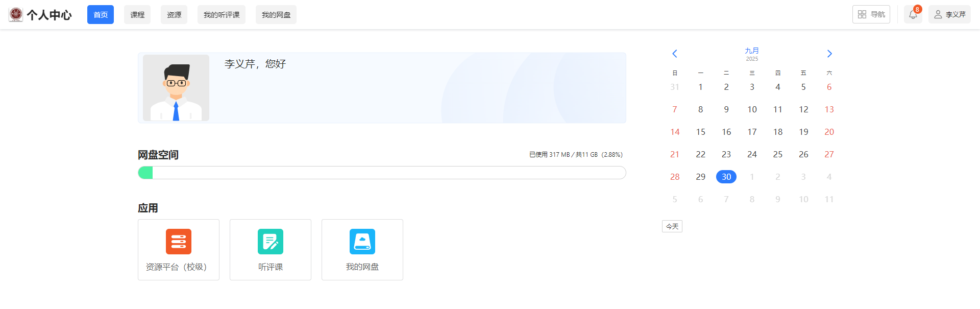Click the user profile avatar picture

tap(176, 88)
